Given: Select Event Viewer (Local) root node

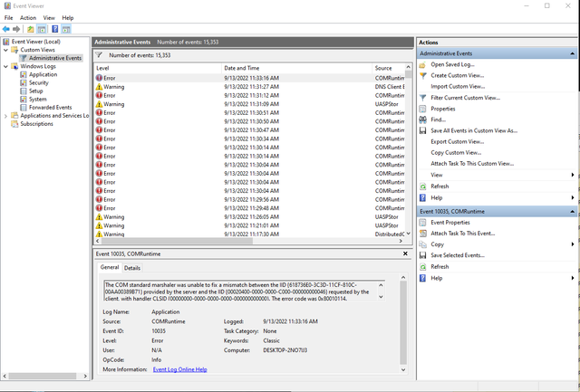Looking at the screenshot, I should (x=36, y=42).
